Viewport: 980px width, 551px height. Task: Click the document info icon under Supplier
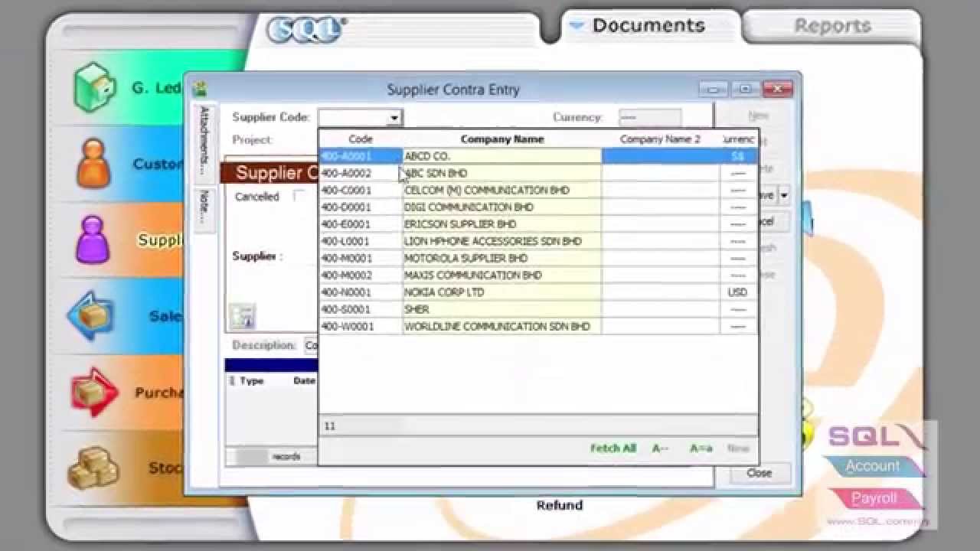pos(242,316)
